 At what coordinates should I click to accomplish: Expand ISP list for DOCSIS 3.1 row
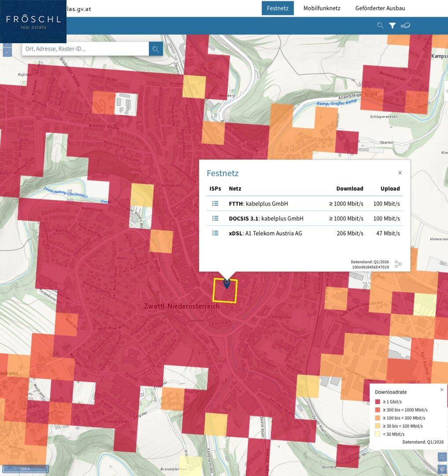(x=215, y=218)
